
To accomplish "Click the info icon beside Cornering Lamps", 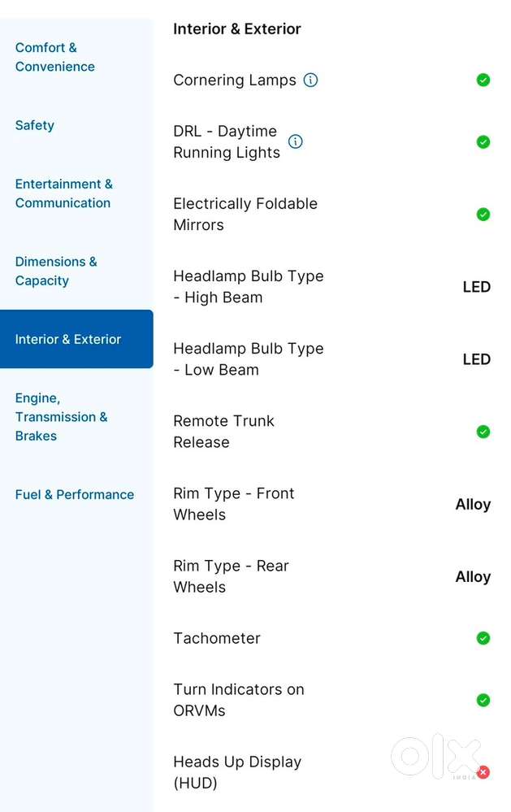I will 310,80.
